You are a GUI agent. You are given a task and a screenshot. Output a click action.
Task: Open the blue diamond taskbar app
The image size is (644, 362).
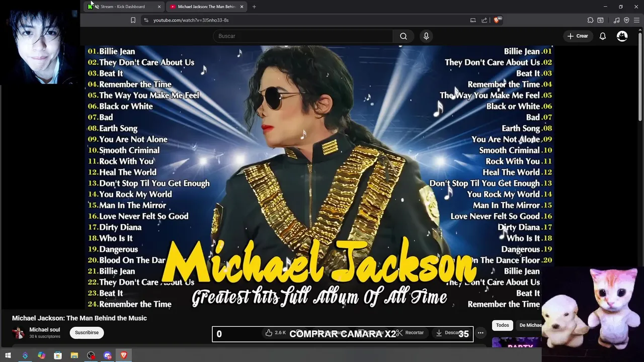pyautogui.click(x=25, y=355)
